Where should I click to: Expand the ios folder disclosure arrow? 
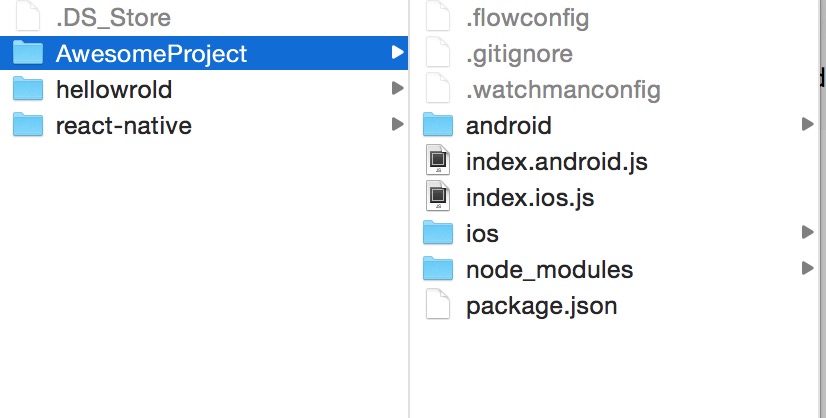[807, 232]
